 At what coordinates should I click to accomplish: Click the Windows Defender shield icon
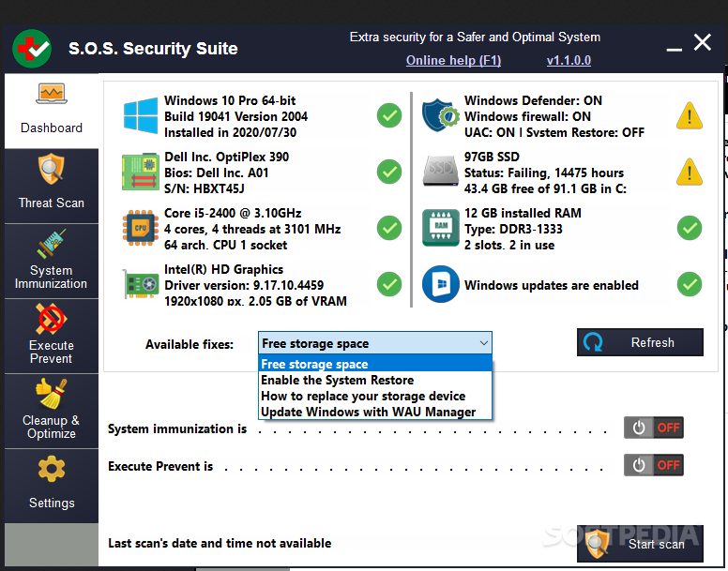[x=441, y=115]
